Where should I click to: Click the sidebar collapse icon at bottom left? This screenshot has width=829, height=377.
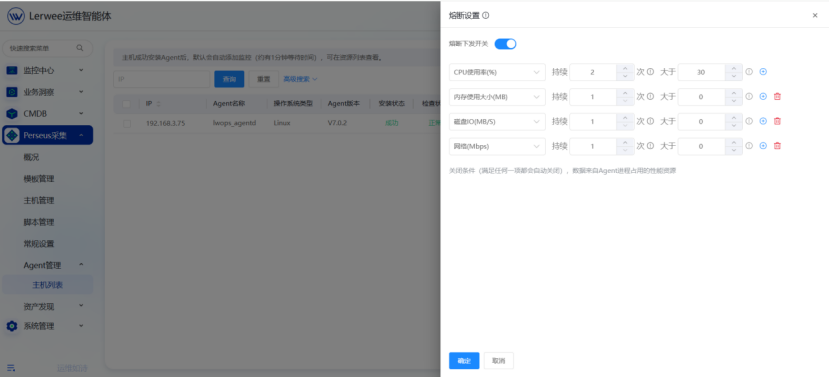pyautogui.click(x=11, y=368)
